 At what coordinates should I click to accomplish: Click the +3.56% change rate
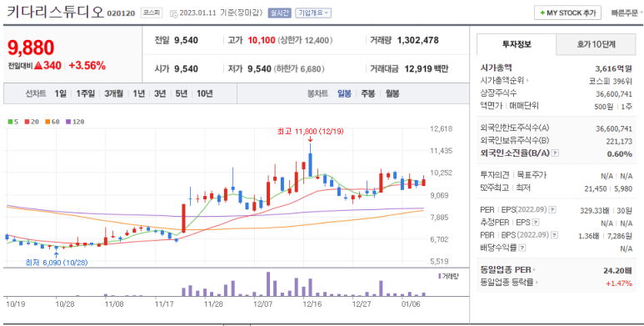point(87,65)
